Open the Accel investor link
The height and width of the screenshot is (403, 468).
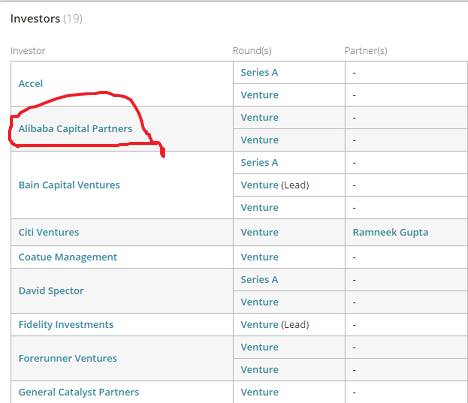(x=30, y=84)
